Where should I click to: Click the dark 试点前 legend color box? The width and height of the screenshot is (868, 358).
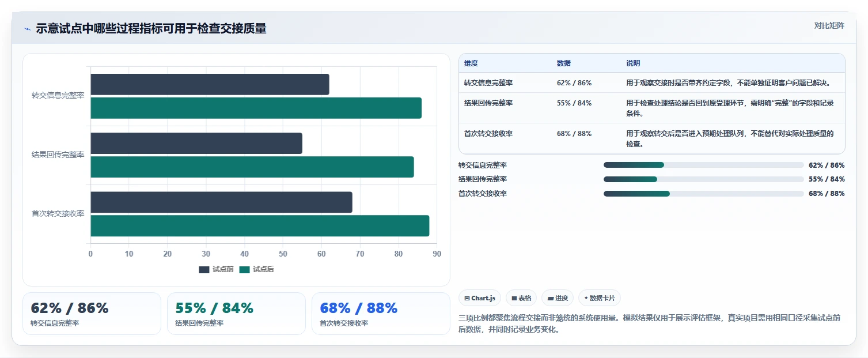click(x=204, y=270)
